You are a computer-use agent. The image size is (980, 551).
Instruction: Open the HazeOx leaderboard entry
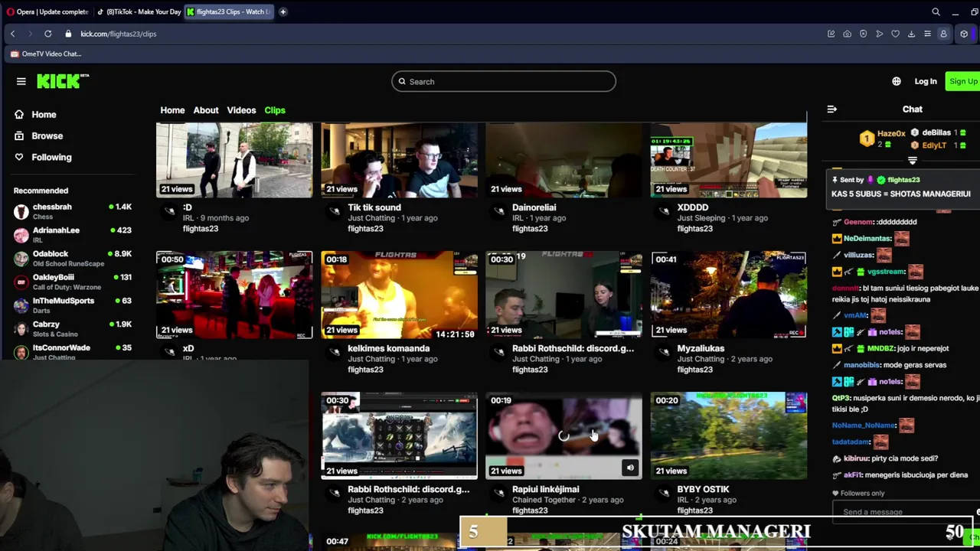[x=883, y=139]
